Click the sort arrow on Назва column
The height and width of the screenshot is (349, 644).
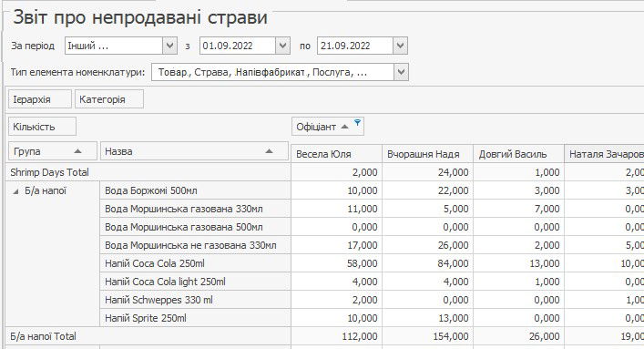click(269, 151)
